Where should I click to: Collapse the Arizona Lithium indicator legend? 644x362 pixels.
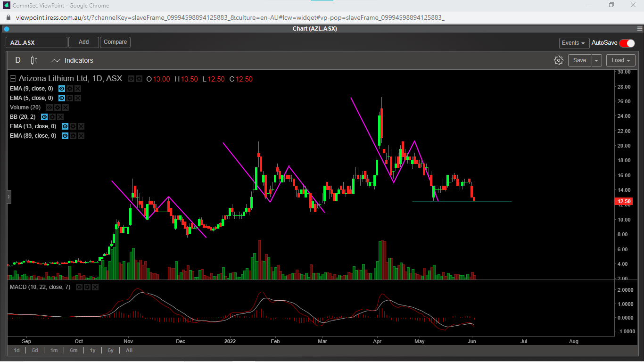(13, 79)
